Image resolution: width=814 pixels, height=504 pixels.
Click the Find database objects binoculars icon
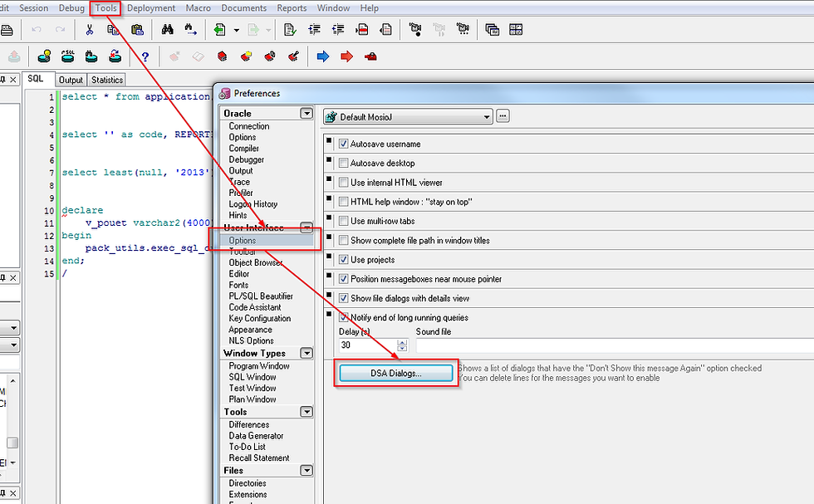(x=91, y=56)
